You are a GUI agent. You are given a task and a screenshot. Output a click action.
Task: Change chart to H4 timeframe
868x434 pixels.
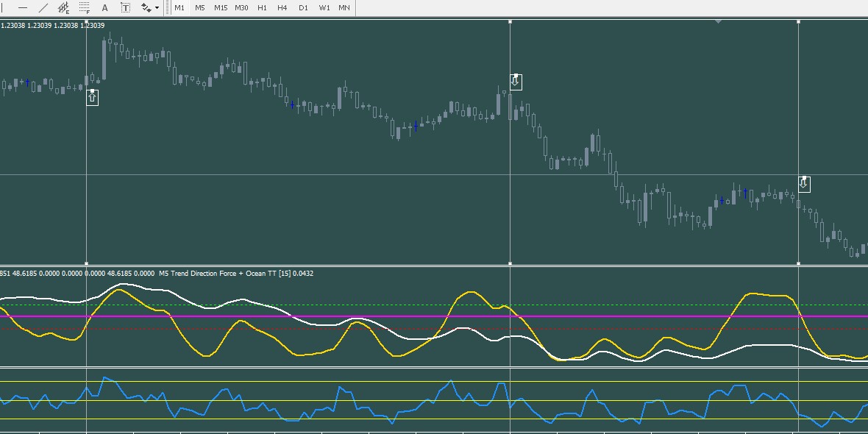coord(282,8)
